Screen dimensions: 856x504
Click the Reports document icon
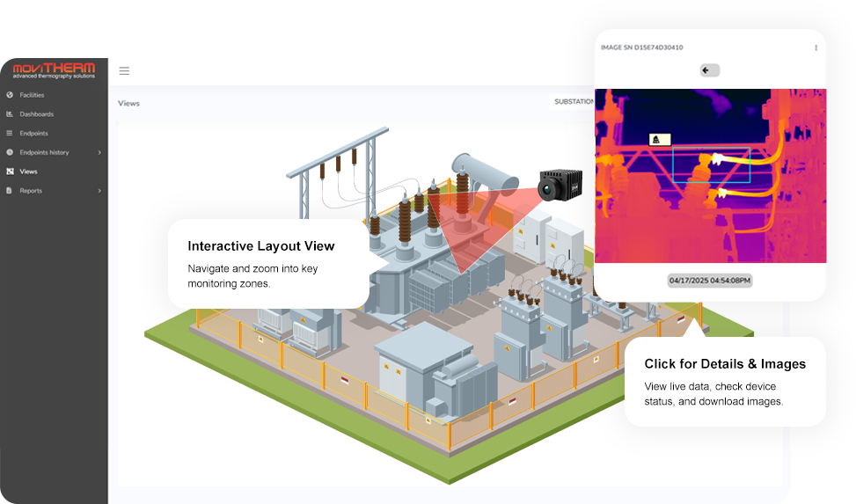pos(10,191)
